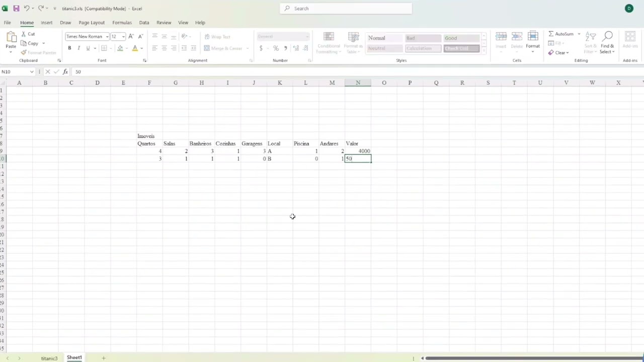Apply the Good cell style
Screen dimensions: 644x362
(461, 38)
